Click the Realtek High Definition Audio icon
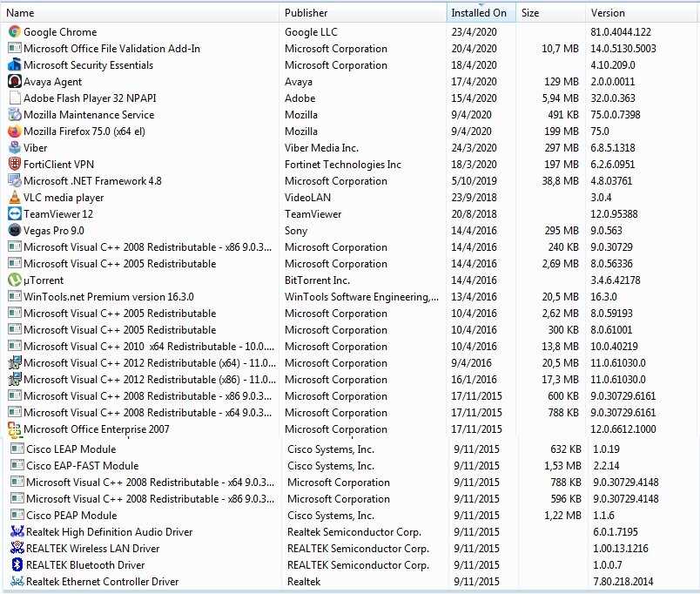 pos(17,531)
